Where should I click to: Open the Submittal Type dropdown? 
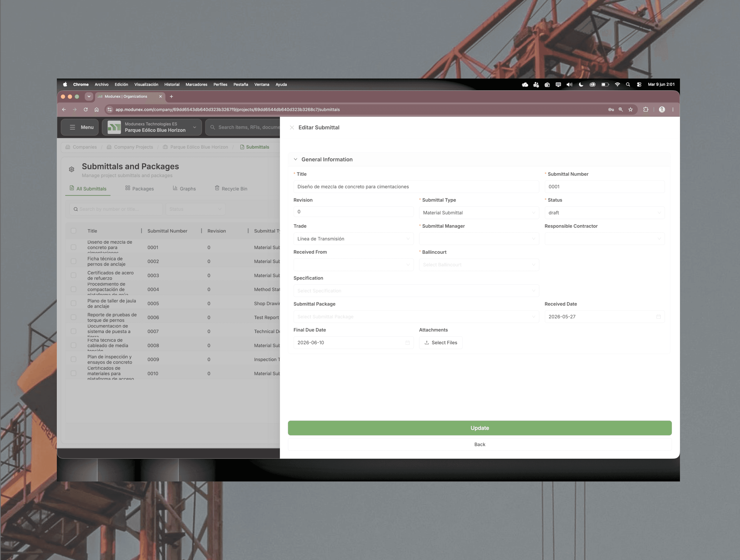[x=479, y=213]
